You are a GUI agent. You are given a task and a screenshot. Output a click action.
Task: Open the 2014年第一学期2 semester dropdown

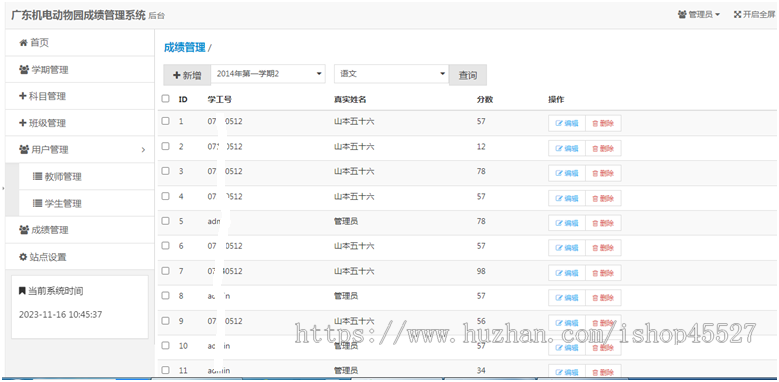click(268, 74)
